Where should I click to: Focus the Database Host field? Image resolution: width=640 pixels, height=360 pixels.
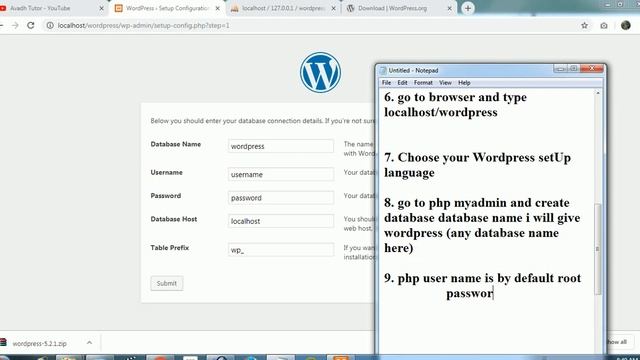click(281, 221)
